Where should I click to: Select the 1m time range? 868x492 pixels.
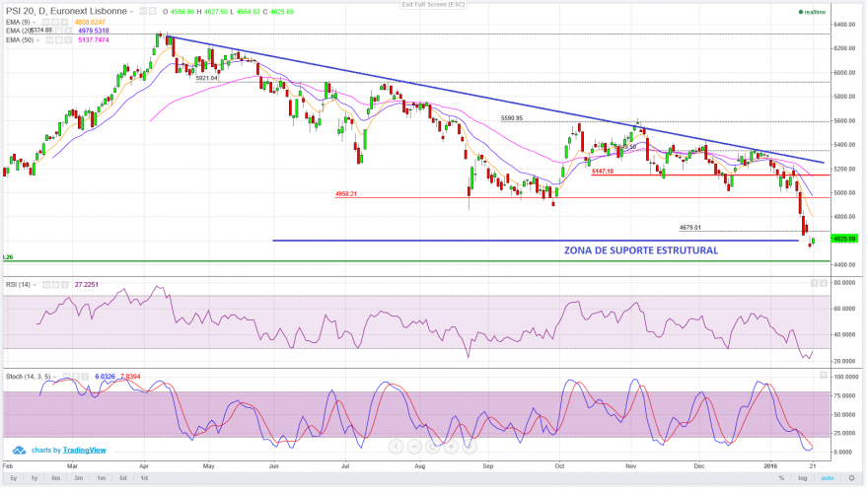pyautogui.click(x=101, y=478)
